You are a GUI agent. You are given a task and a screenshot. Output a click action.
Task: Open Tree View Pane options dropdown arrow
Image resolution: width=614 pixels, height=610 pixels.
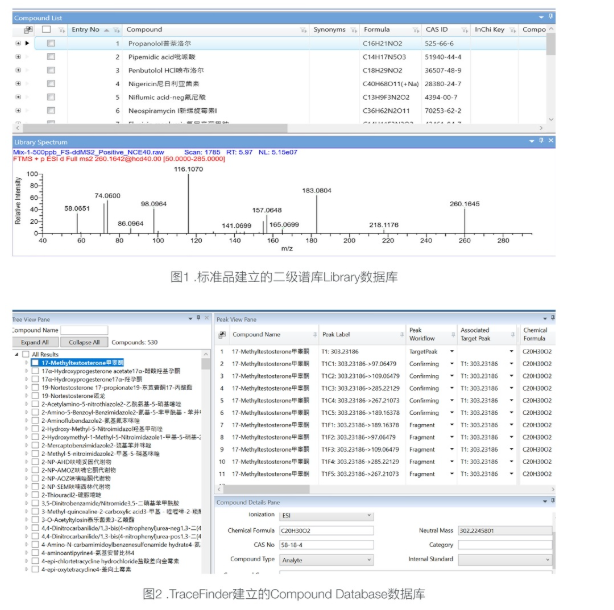(x=190, y=318)
